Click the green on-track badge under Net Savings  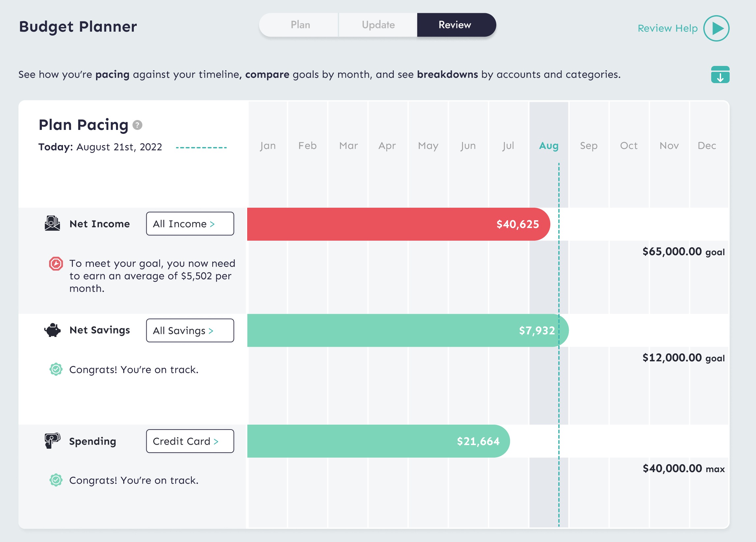[x=56, y=369]
